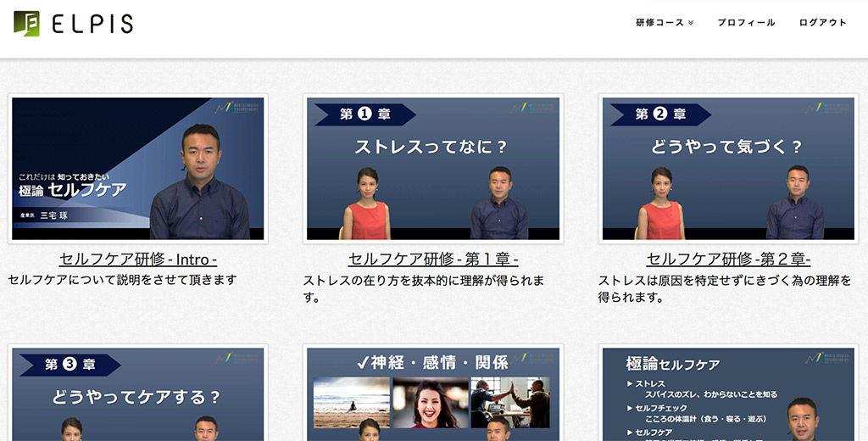Screen dimensions: 868x441
Task: Open the セルフケア研修 - Intro - thumbnail
Action: pos(138,169)
